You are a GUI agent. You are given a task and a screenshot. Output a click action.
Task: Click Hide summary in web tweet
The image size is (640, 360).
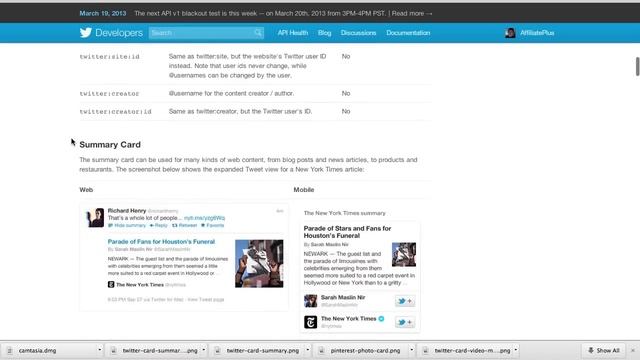(127, 225)
